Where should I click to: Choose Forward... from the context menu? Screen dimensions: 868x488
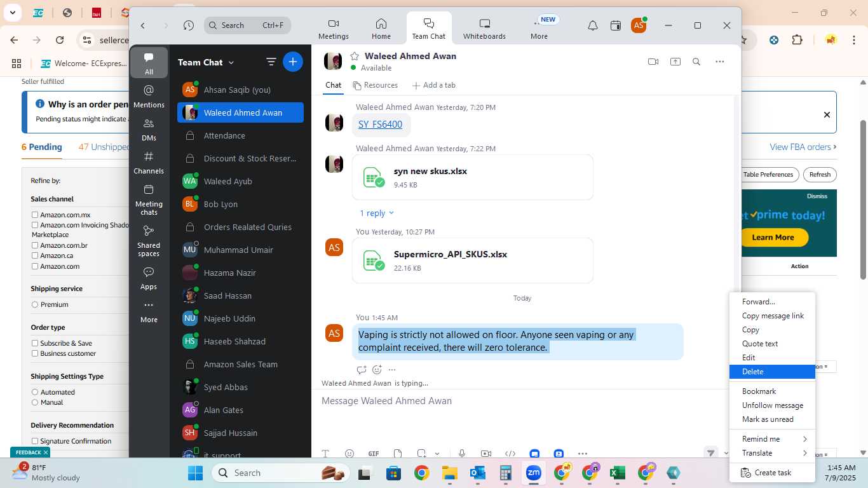tap(772, 302)
